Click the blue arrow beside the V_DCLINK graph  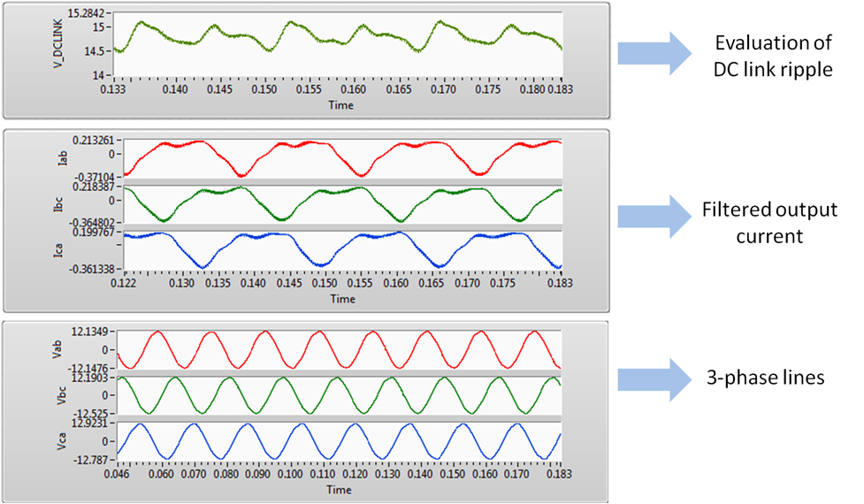pyautogui.click(x=654, y=54)
